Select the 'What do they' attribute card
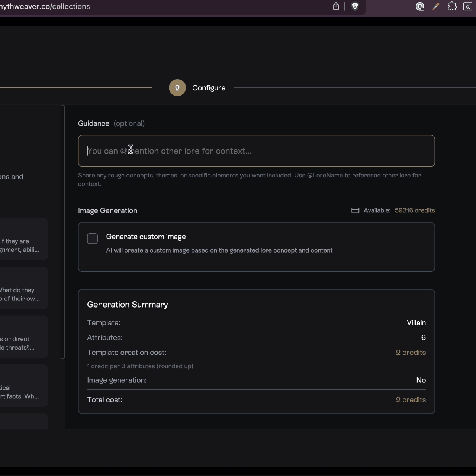 (22, 294)
